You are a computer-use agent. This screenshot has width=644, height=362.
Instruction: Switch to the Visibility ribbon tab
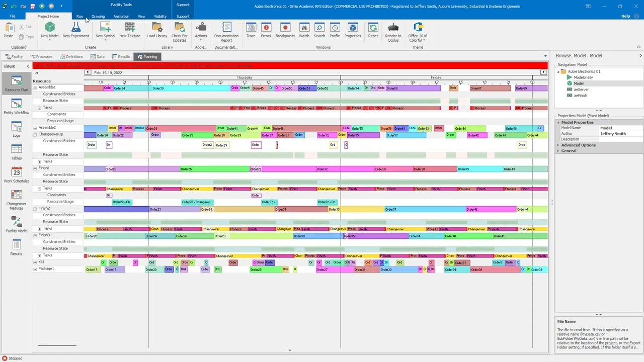tap(160, 17)
